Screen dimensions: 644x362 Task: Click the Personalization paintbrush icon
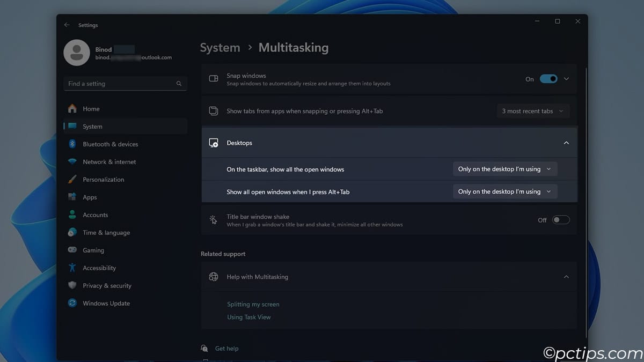point(72,179)
